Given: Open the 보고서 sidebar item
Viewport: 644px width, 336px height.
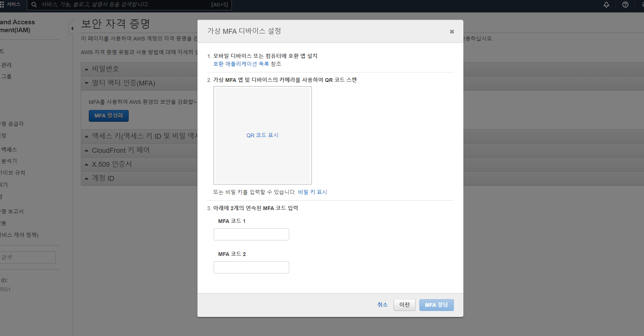Looking at the screenshot, I should pyautogui.click(x=12, y=211).
